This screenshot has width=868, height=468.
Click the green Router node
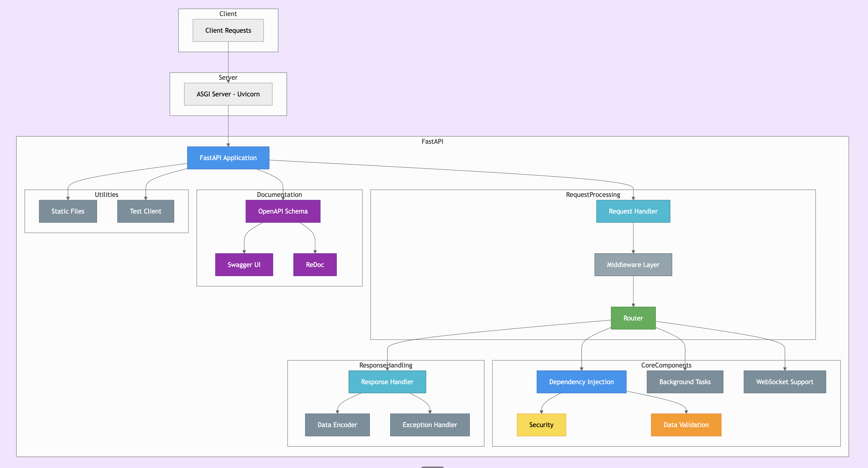pos(633,318)
